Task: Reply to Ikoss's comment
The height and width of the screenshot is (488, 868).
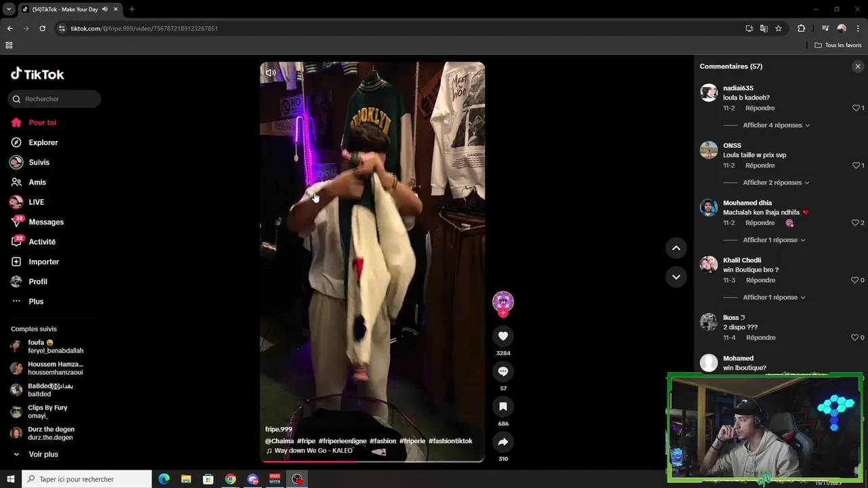Action: pos(760,338)
